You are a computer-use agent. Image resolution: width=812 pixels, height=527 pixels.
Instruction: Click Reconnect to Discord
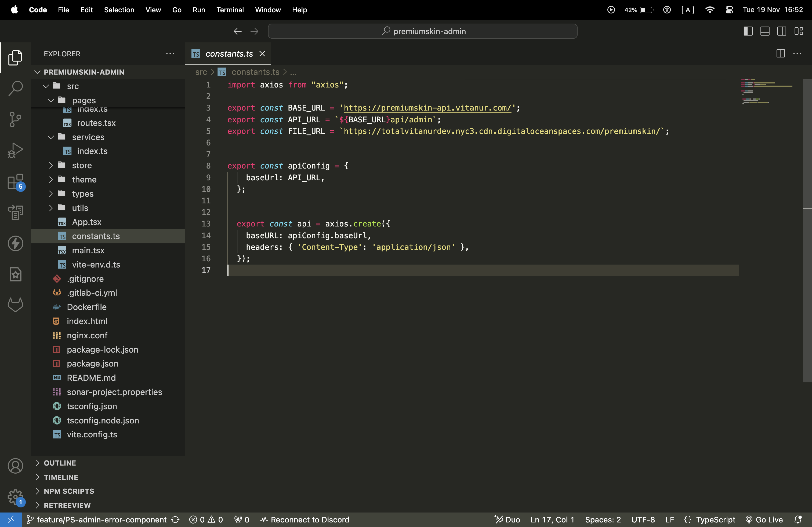pyautogui.click(x=305, y=519)
